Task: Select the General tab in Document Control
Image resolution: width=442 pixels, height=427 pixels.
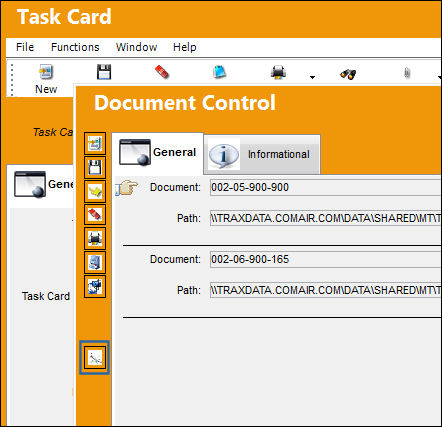Action: [158, 153]
